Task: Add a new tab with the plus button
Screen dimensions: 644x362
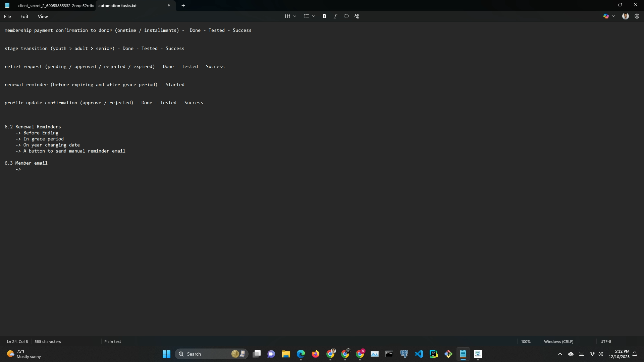Action: 183,5
